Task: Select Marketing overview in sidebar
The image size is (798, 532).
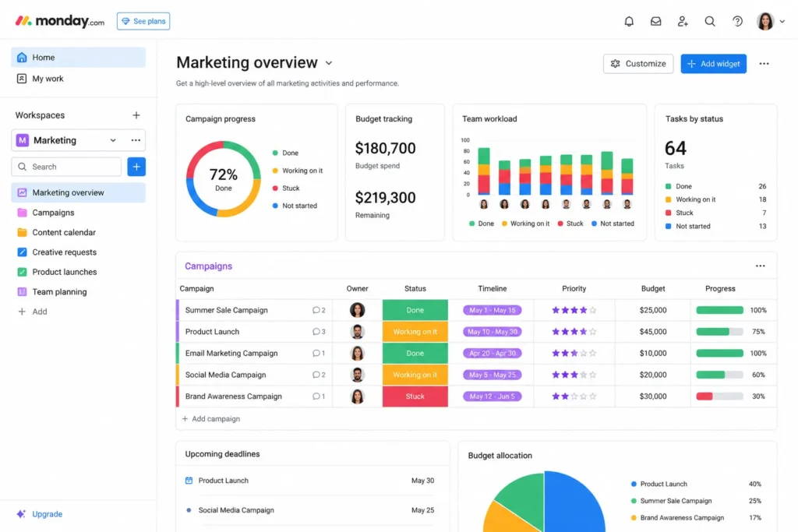Action: [79, 192]
